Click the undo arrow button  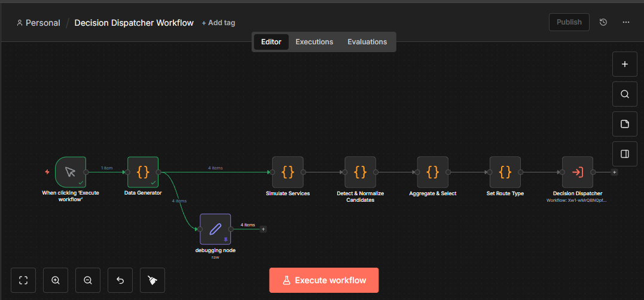pos(120,280)
